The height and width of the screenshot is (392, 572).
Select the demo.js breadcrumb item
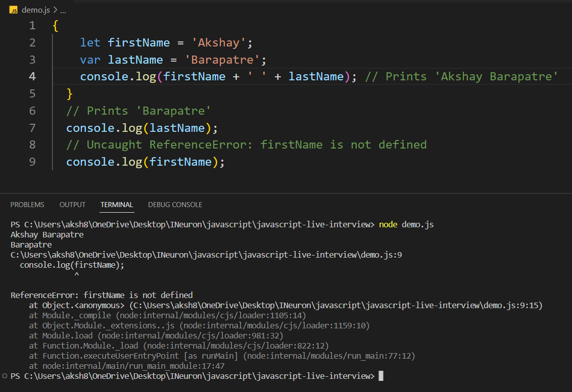click(36, 10)
